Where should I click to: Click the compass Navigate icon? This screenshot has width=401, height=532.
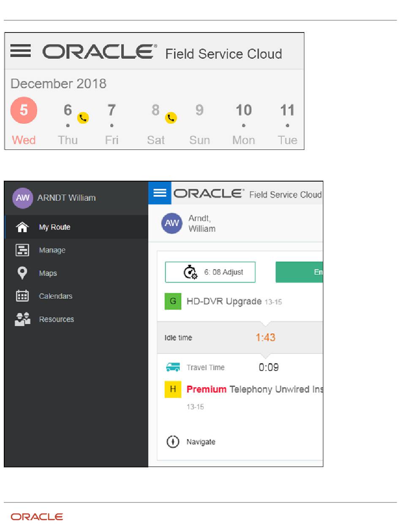[x=173, y=442]
